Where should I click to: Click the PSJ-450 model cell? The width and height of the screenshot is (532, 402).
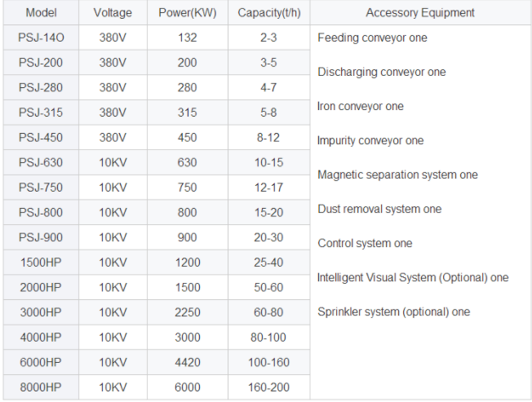click(x=41, y=137)
